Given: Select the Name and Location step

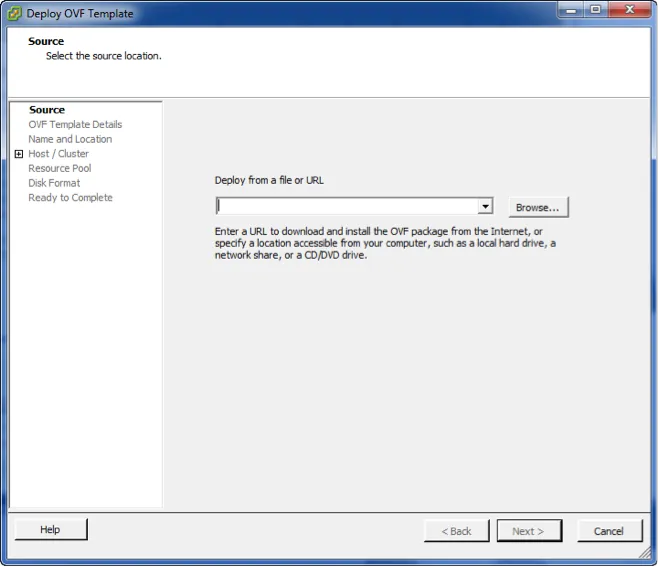Looking at the screenshot, I should [70, 139].
